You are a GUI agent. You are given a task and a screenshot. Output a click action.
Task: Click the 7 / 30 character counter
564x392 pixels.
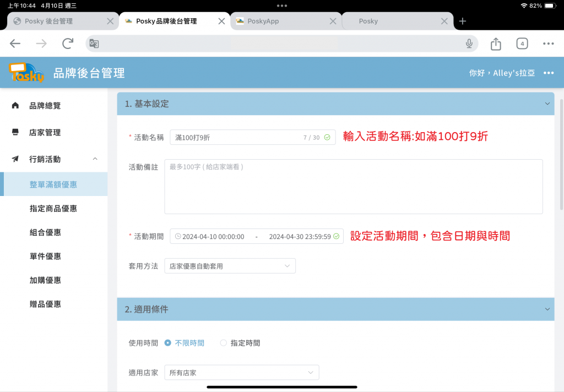click(x=312, y=138)
